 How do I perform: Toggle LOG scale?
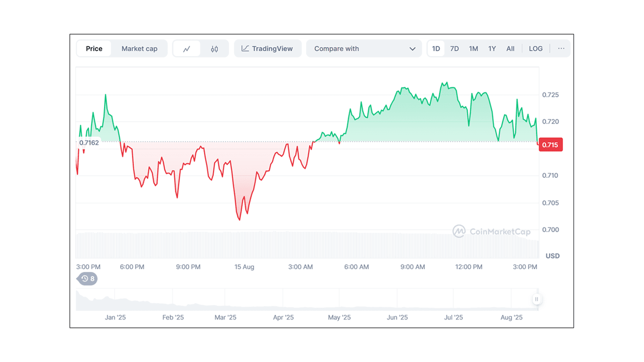coord(536,49)
